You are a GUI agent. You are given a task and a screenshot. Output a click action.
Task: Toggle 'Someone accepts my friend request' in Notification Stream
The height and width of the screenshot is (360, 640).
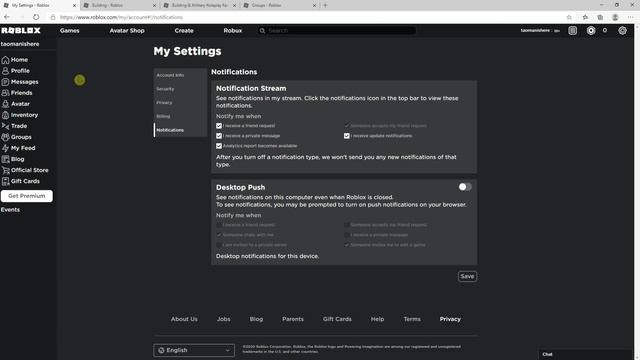tap(347, 126)
